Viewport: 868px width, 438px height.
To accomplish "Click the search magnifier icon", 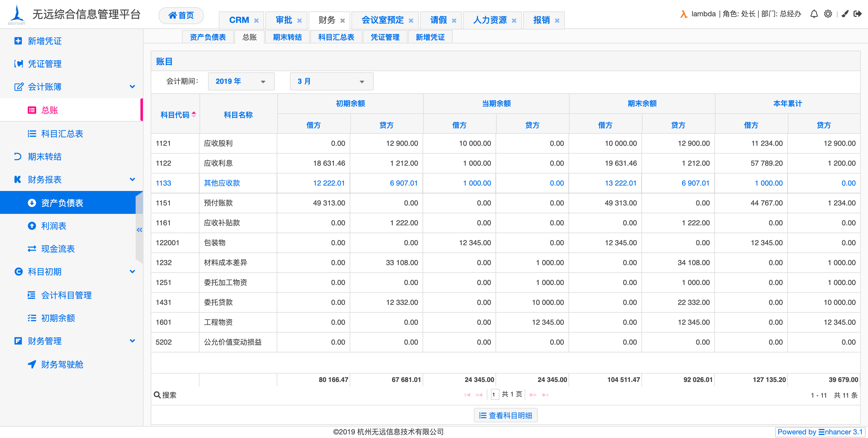I will click(x=157, y=395).
